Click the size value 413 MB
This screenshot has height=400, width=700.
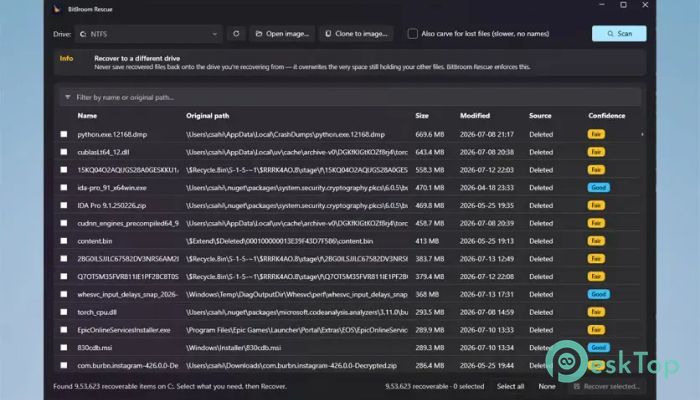pos(427,241)
